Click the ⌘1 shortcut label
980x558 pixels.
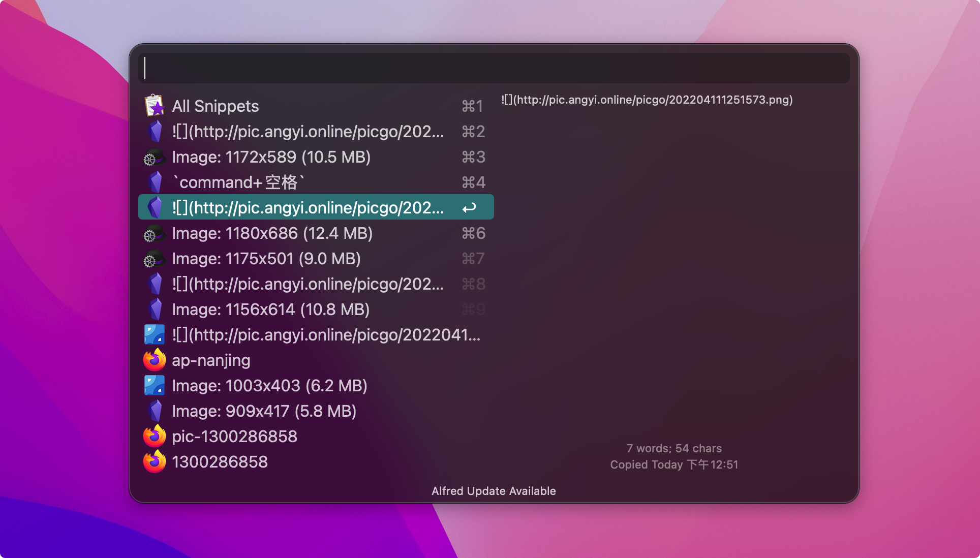tap(472, 106)
